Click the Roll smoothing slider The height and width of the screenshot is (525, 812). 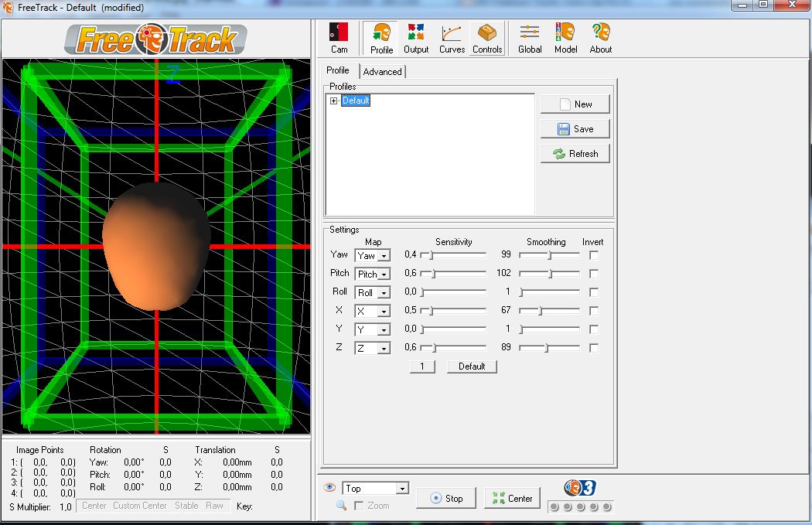(x=549, y=292)
